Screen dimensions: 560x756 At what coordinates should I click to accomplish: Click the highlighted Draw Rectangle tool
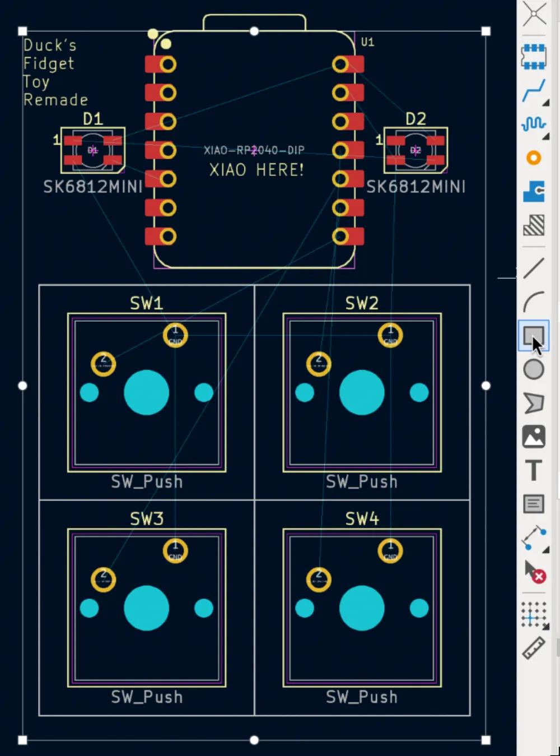pos(534,336)
